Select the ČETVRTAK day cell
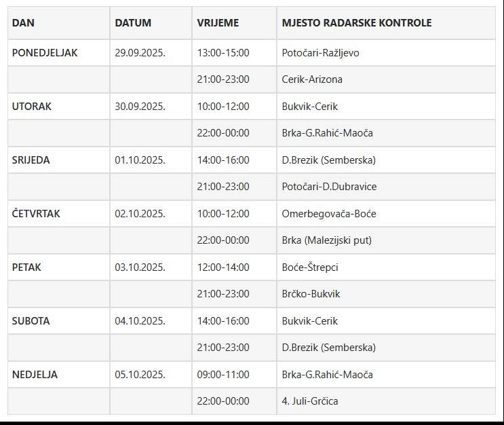This screenshot has width=504, height=425. [x=36, y=214]
